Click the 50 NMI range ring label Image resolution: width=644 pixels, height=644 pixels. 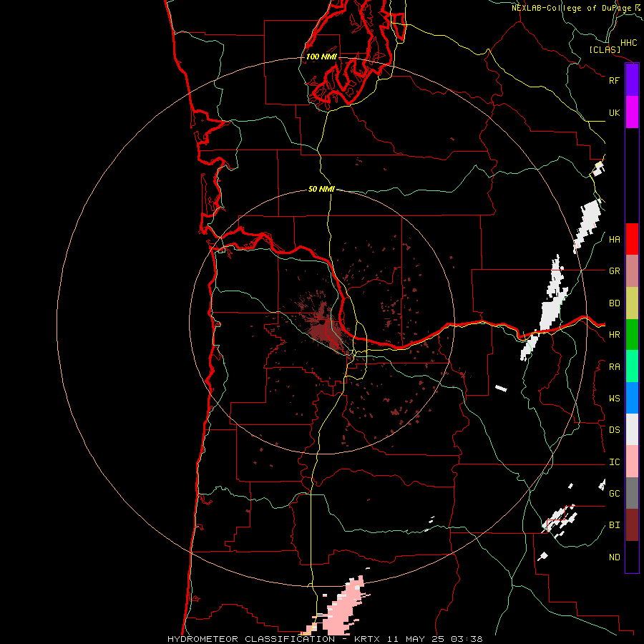(x=321, y=189)
